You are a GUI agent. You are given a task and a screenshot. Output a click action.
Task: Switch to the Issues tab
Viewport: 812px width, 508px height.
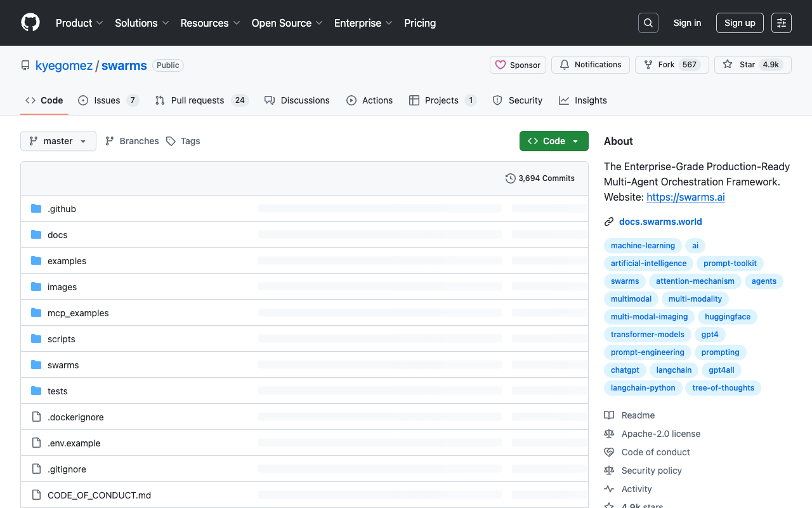point(108,100)
